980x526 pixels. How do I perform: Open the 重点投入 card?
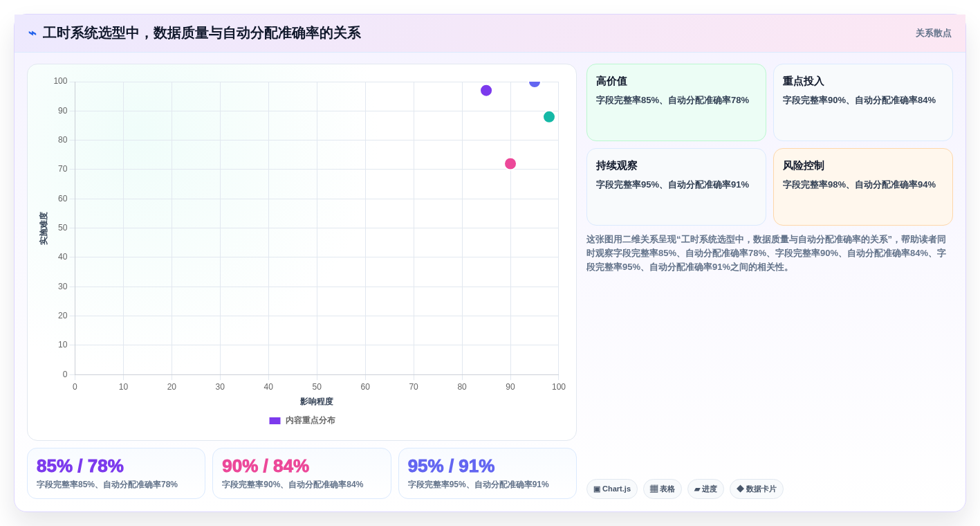(x=863, y=102)
